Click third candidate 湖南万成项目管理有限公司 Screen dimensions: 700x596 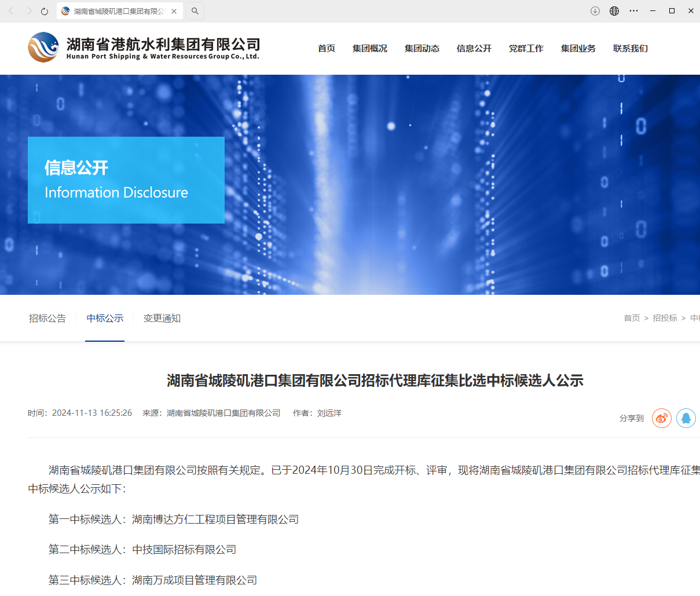pos(195,580)
